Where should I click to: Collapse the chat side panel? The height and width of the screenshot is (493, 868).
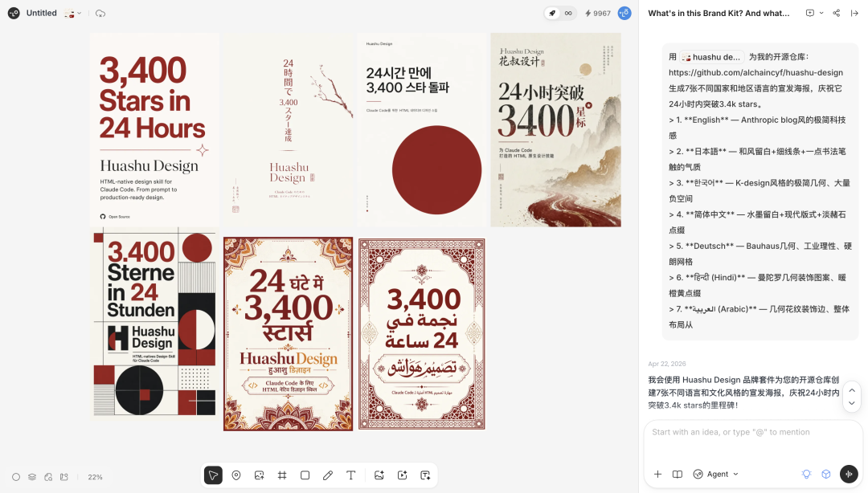[854, 14]
